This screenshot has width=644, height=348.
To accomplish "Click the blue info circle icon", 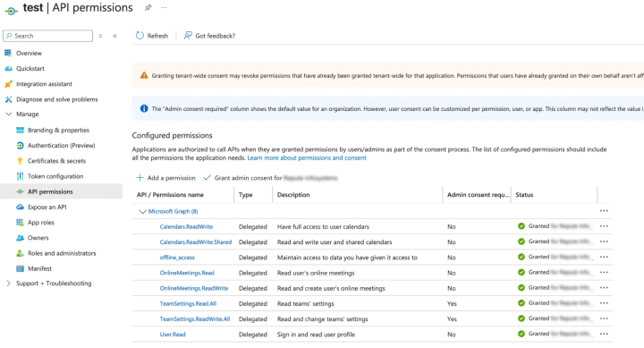I will click(144, 108).
